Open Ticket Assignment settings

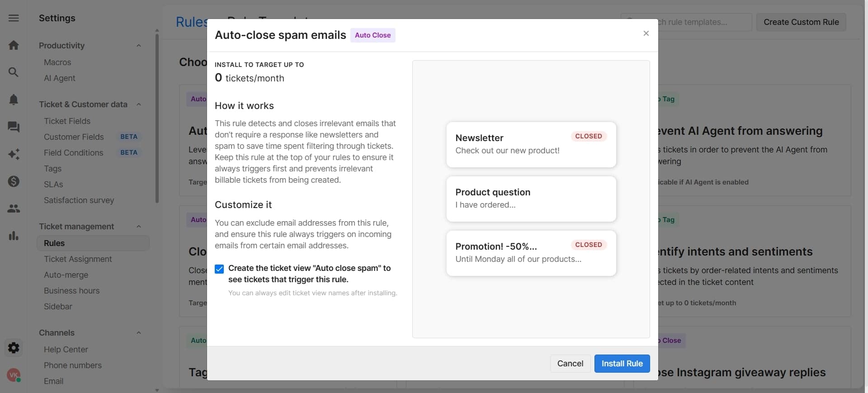tap(78, 259)
